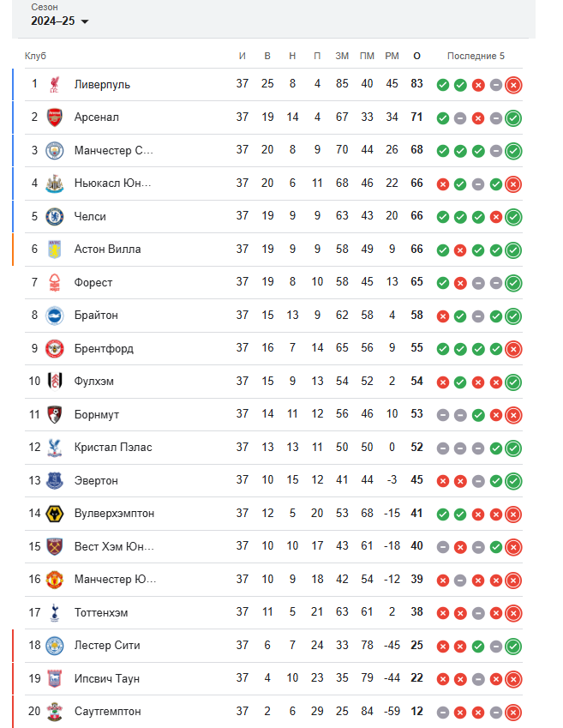Select the Crystal Palace row name

click(113, 448)
